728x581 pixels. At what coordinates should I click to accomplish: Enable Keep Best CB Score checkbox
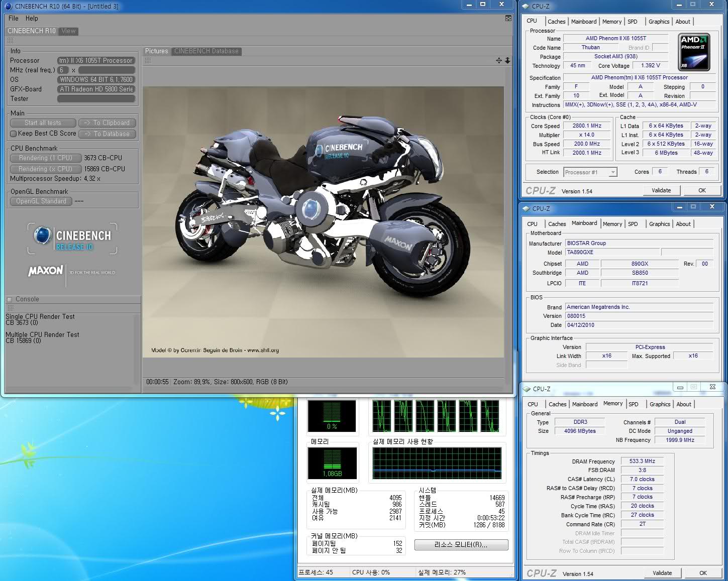[14, 134]
